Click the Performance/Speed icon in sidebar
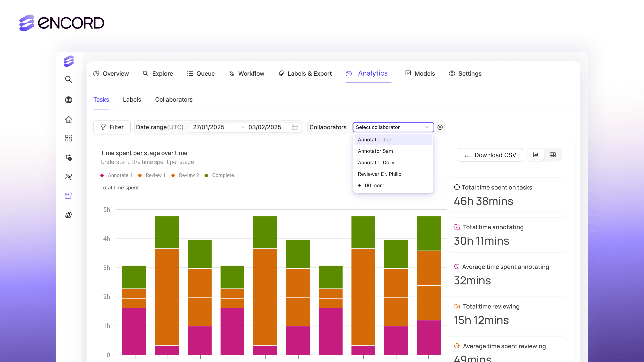This screenshot has height=362, width=644. point(69,216)
